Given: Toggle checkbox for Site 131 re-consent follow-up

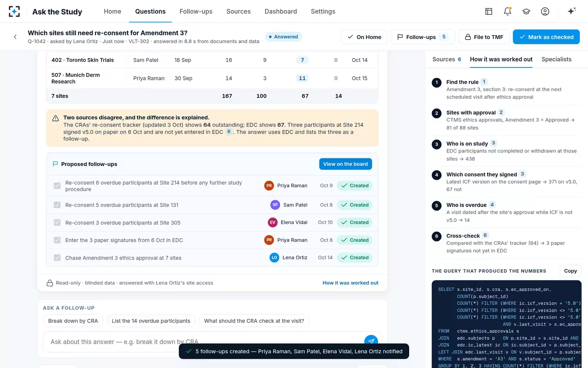Looking at the screenshot, I should [57, 205].
